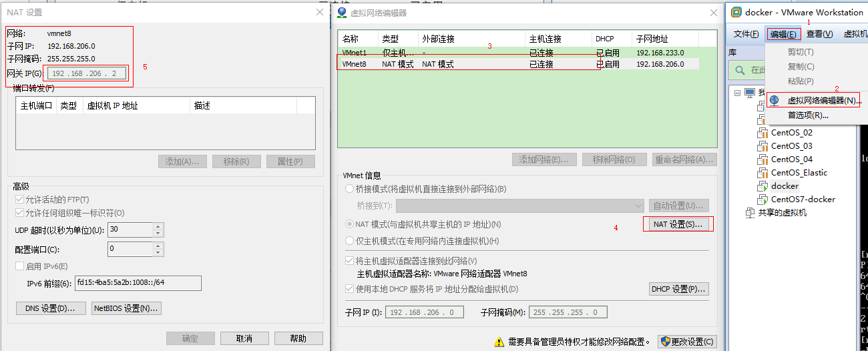Click the CentOS_Elastic VM icon
This screenshot has height=351, width=868.
click(763, 173)
